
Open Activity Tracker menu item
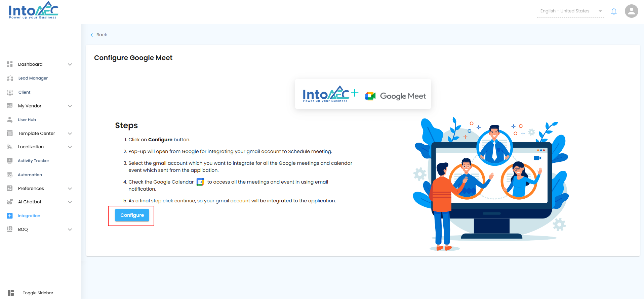tap(33, 161)
